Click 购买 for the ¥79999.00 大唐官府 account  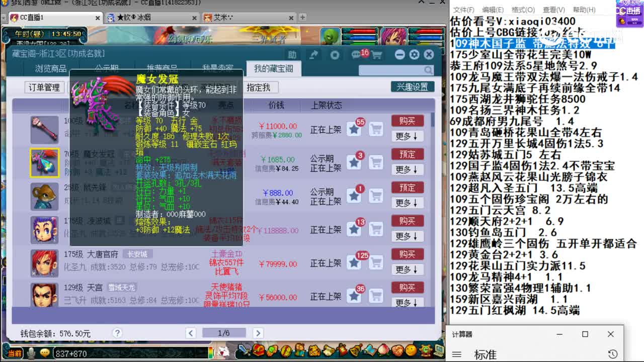tap(408, 254)
